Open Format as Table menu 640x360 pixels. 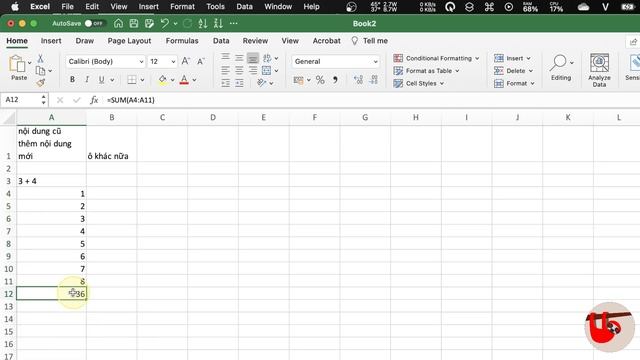click(426, 71)
